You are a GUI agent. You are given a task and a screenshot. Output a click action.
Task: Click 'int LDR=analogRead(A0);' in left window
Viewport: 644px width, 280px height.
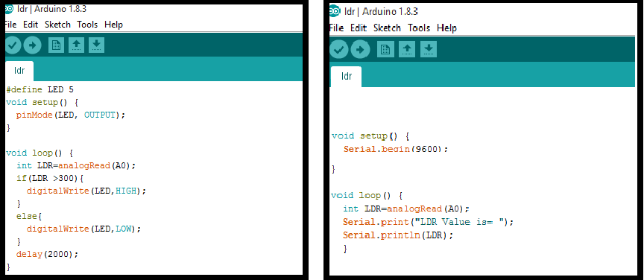pyautogui.click(x=76, y=166)
